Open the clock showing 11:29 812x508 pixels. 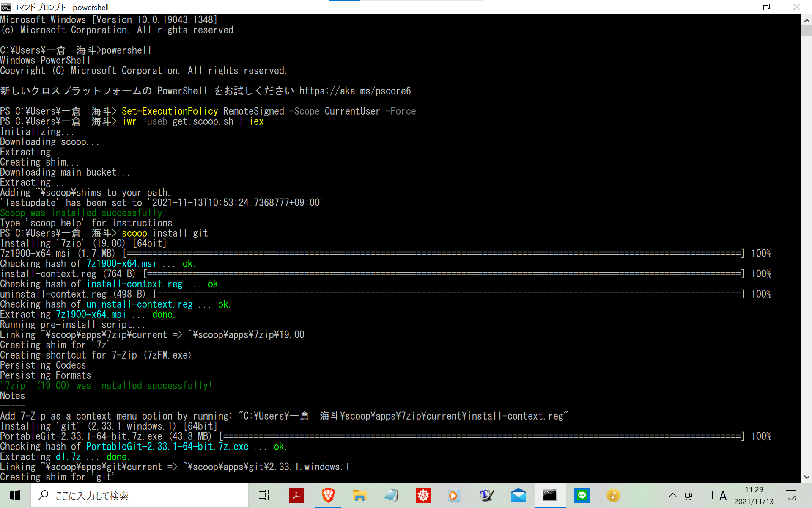point(754,495)
